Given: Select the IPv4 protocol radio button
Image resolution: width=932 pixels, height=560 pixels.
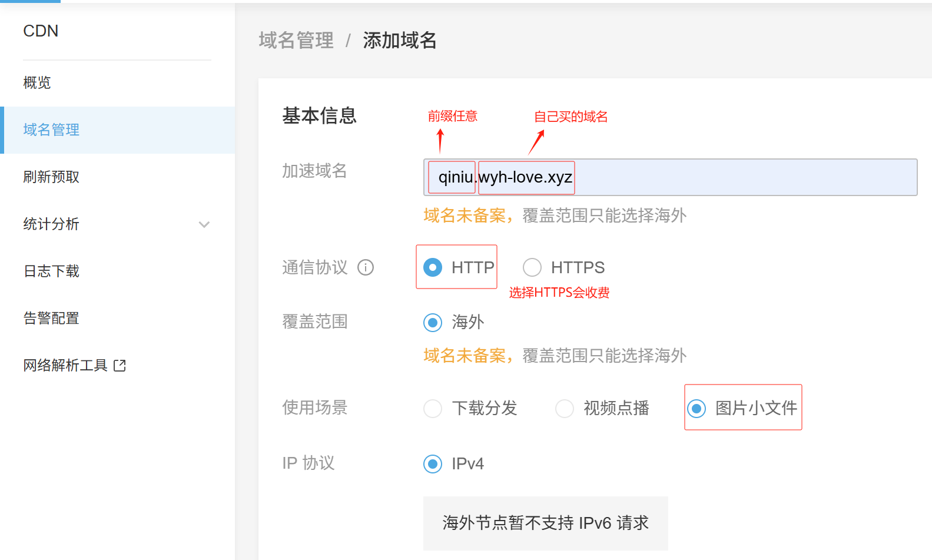Looking at the screenshot, I should pos(433,464).
